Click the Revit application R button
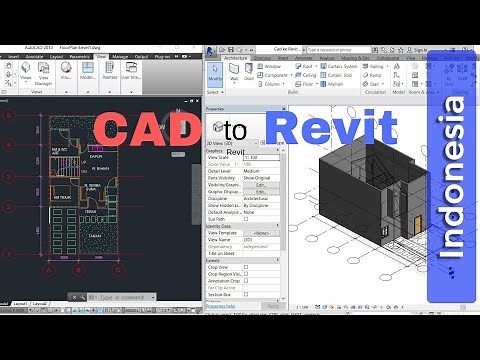 point(210,50)
